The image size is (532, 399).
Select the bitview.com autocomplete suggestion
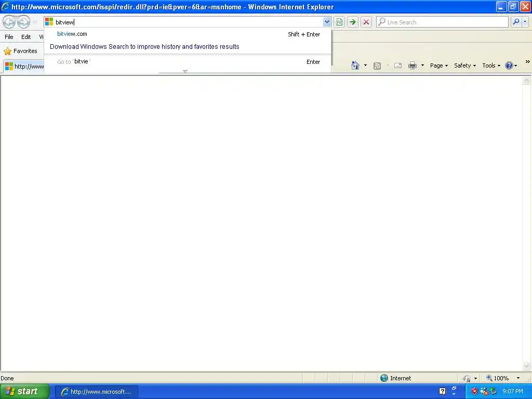tap(188, 34)
